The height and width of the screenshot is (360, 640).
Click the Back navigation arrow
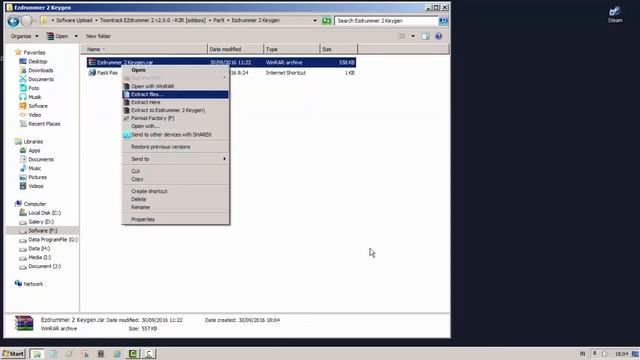tap(13, 21)
